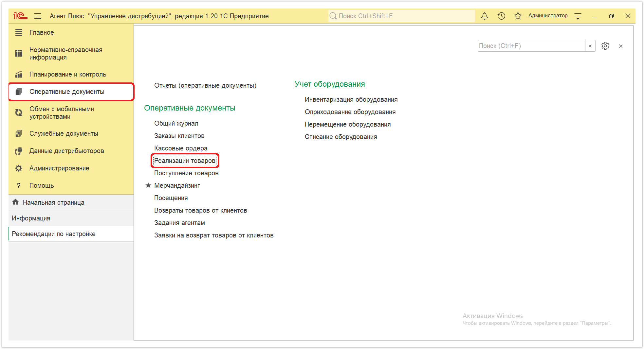
Task: Open Кассовые ордера
Action: [181, 148]
